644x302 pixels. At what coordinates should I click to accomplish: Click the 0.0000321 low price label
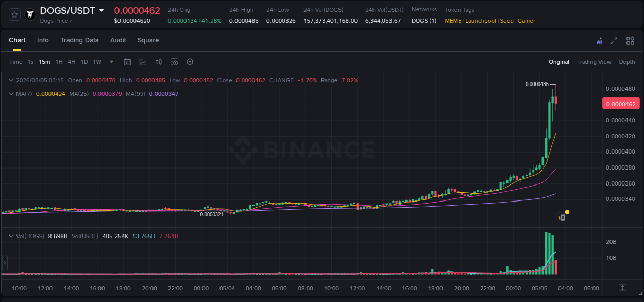coord(212,214)
